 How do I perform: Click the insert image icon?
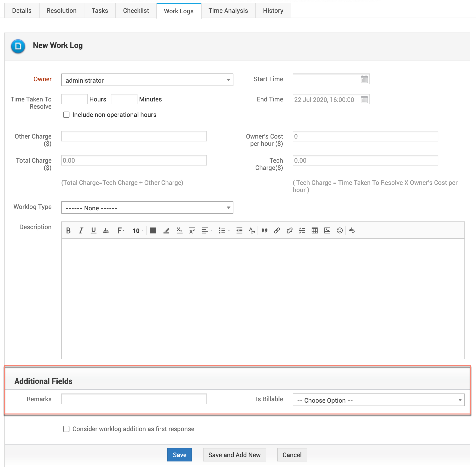(327, 231)
